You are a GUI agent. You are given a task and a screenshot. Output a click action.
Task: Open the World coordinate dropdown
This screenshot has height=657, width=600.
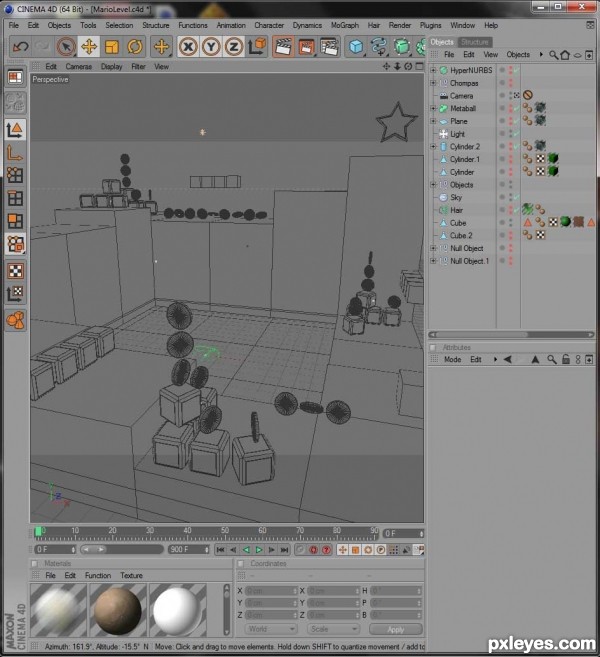click(271, 629)
